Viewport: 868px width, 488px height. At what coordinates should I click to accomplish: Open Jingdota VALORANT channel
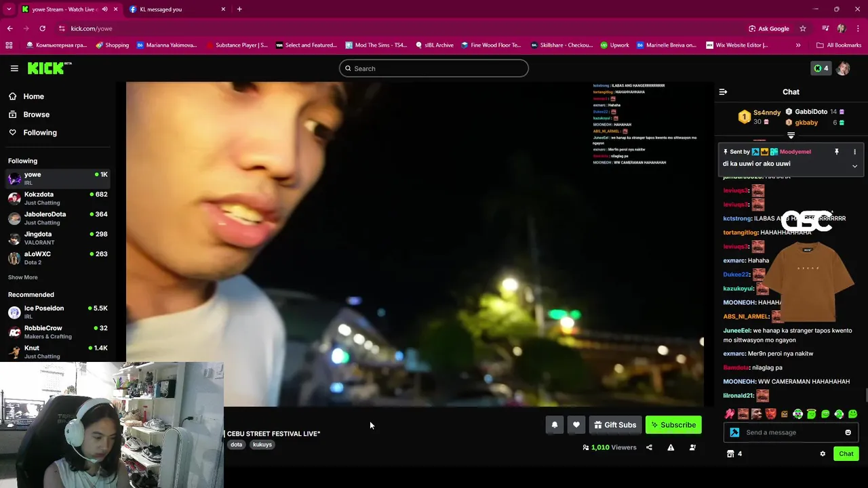coord(58,238)
